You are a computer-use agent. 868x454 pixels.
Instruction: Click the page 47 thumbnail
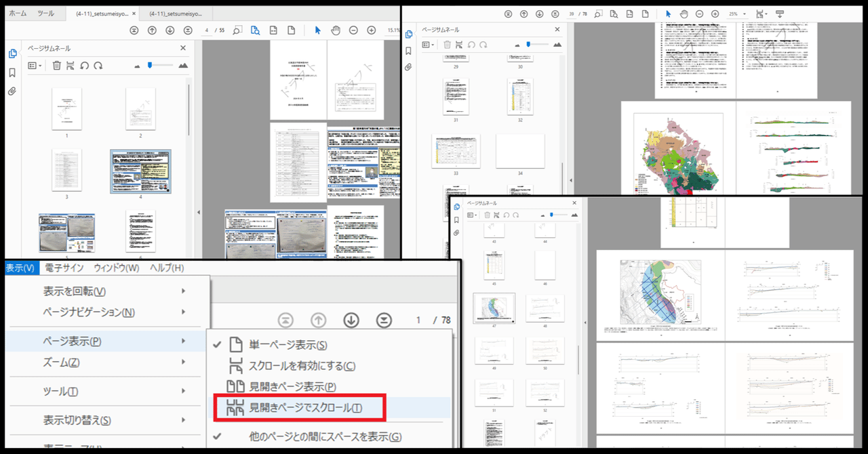pyautogui.click(x=494, y=307)
